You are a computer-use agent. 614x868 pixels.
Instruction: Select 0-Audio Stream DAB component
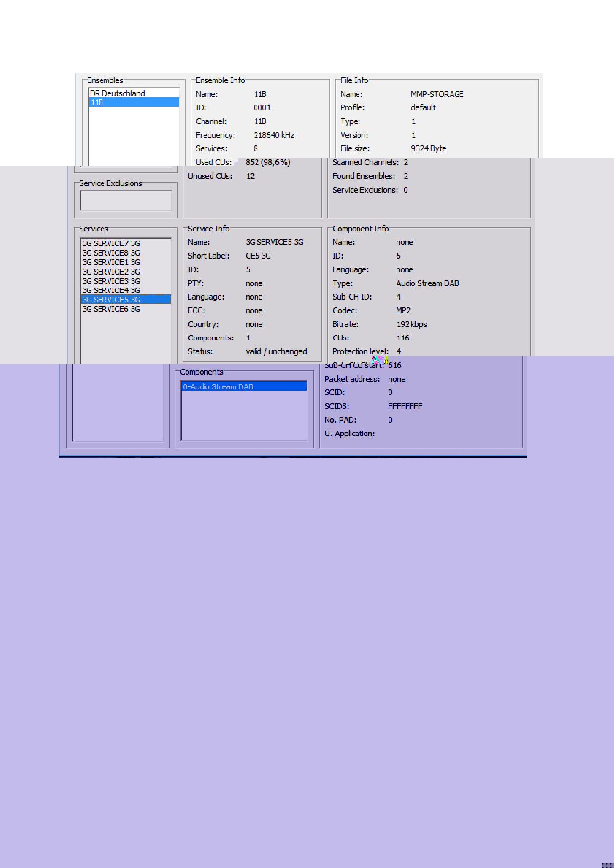click(x=218, y=387)
